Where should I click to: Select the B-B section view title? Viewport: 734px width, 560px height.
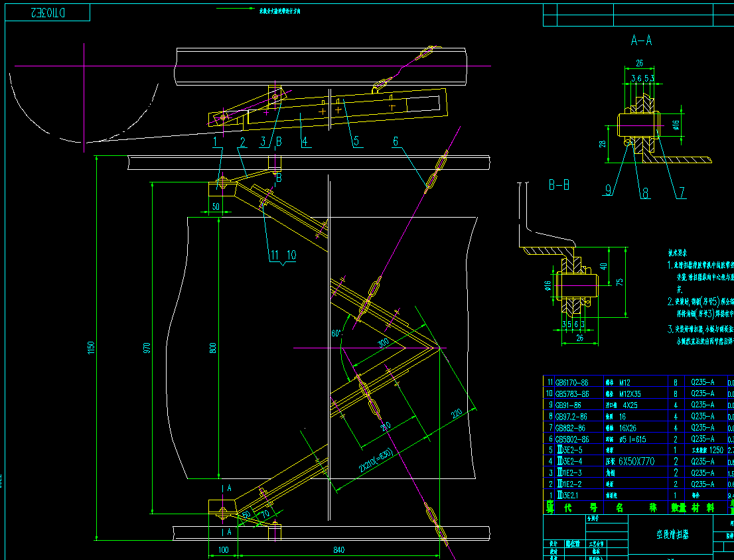point(559,185)
